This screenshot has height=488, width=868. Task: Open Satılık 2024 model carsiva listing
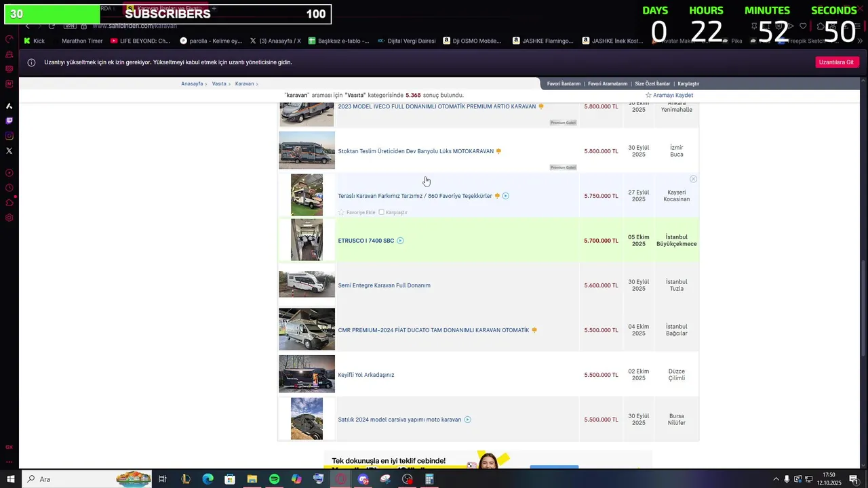[399, 420]
